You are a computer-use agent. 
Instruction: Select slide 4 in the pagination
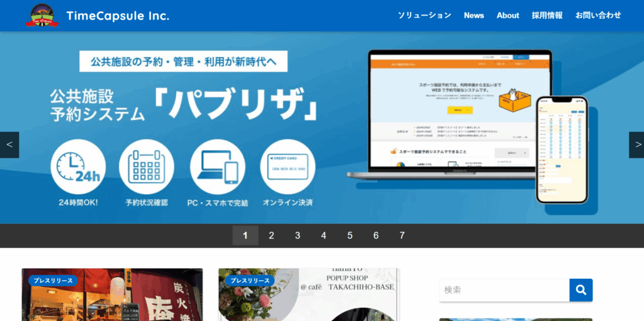pyautogui.click(x=324, y=236)
